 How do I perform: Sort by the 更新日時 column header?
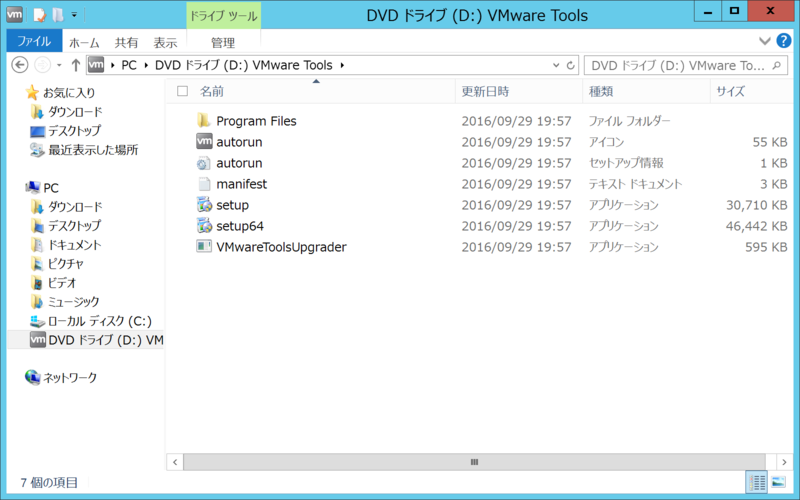485,91
